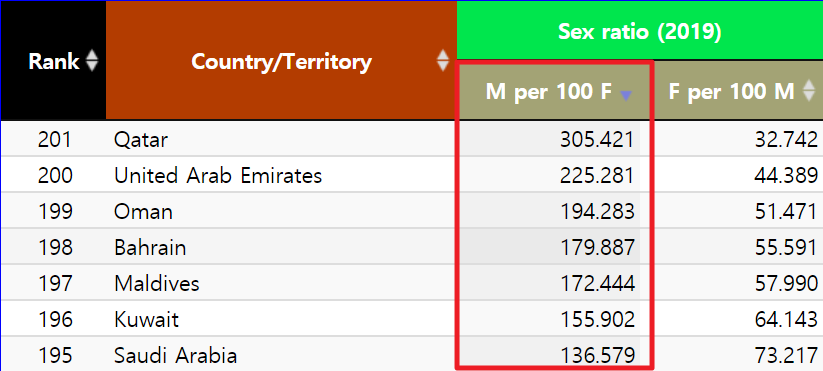The width and height of the screenshot is (823, 371).
Task: Click the Sex ratio (2019) header
Action: point(640,30)
